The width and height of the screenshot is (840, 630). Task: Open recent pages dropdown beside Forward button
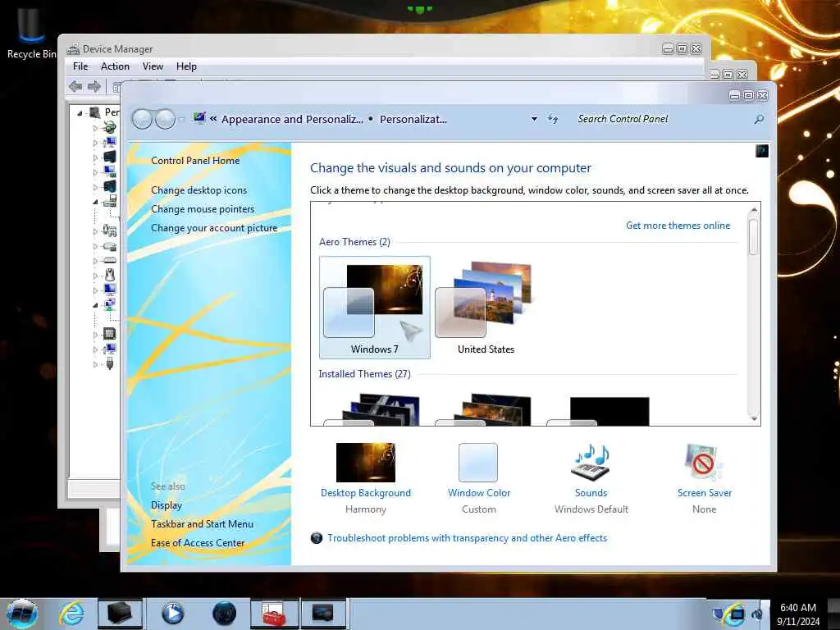(181, 120)
